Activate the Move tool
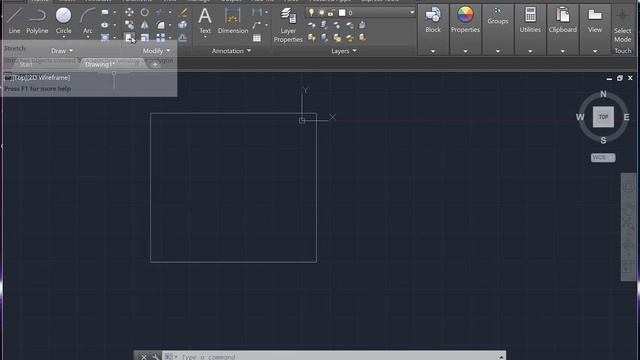The image size is (640, 360). tap(129, 12)
